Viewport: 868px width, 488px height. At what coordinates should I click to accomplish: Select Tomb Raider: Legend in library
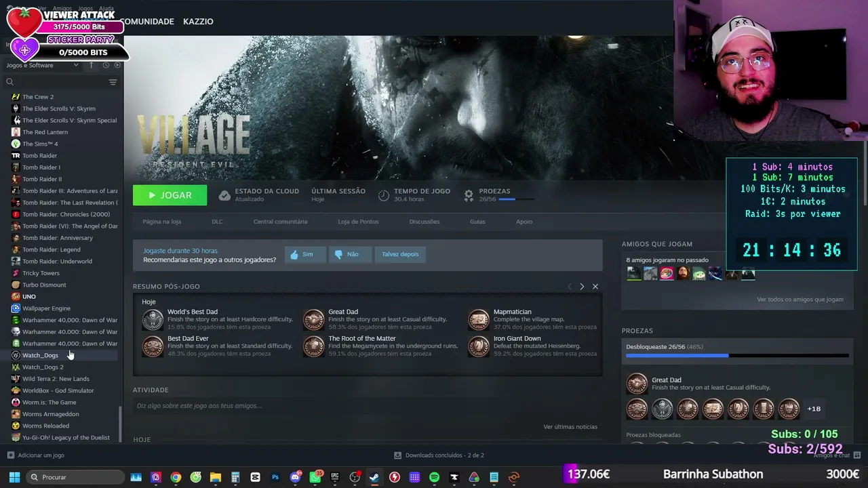click(51, 249)
